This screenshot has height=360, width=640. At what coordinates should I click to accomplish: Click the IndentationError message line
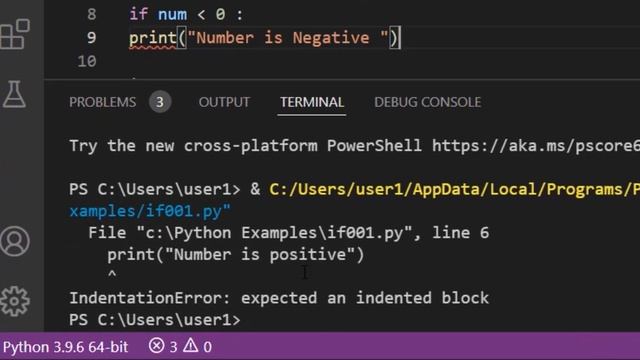point(279,298)
